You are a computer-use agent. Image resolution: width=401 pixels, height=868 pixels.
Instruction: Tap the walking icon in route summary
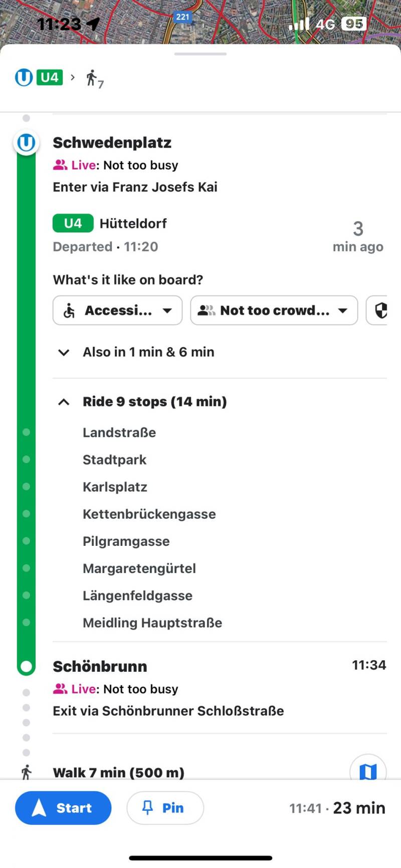[x=92, y=78]
